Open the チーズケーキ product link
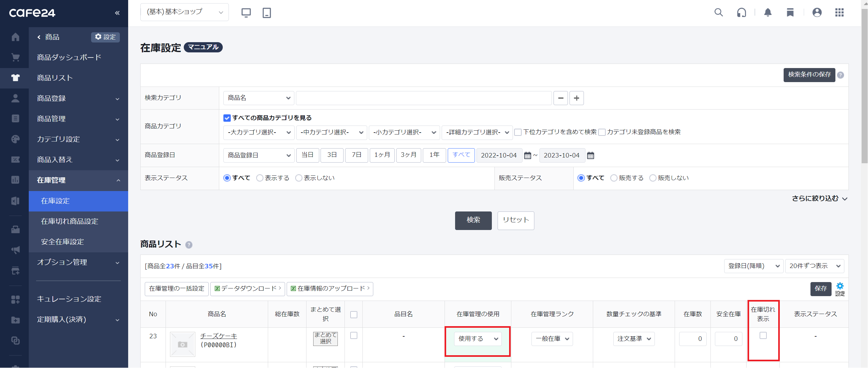The height and width of the screenshot is (368, 868). [x=218, y=336]
